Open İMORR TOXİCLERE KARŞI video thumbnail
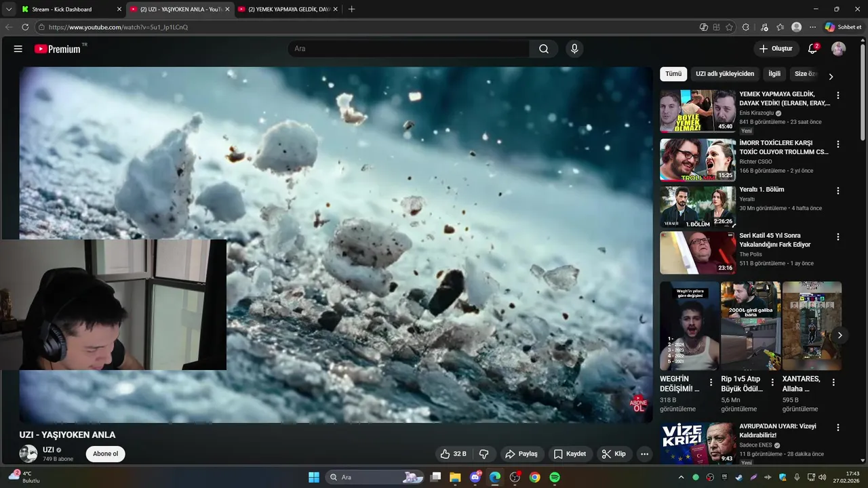Screen dimensions: 868x488 tap(698, 160)
